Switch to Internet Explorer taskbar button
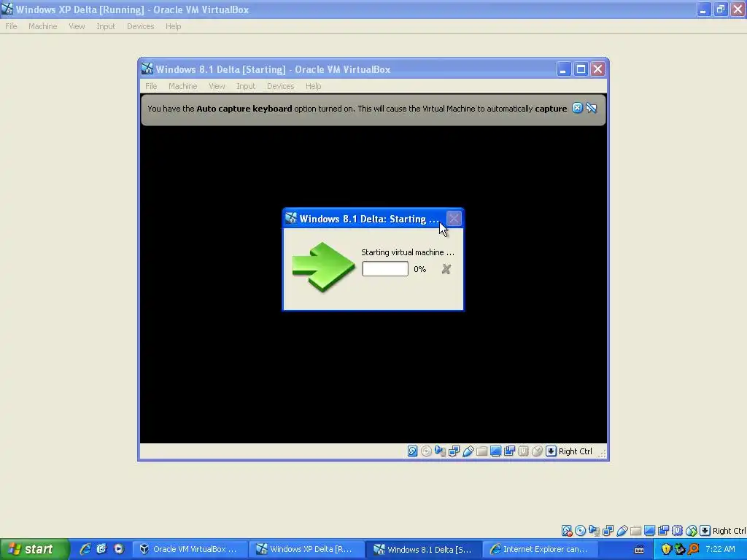 541,549
